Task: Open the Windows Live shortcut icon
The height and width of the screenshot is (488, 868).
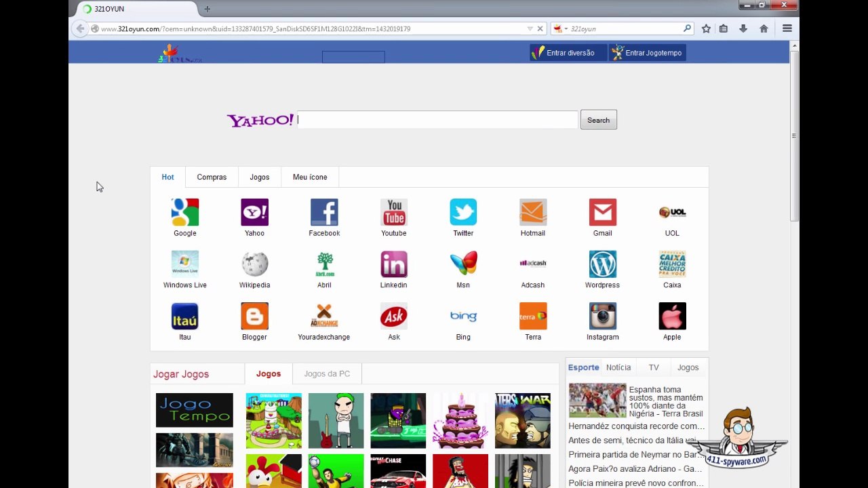Action: 184,264
